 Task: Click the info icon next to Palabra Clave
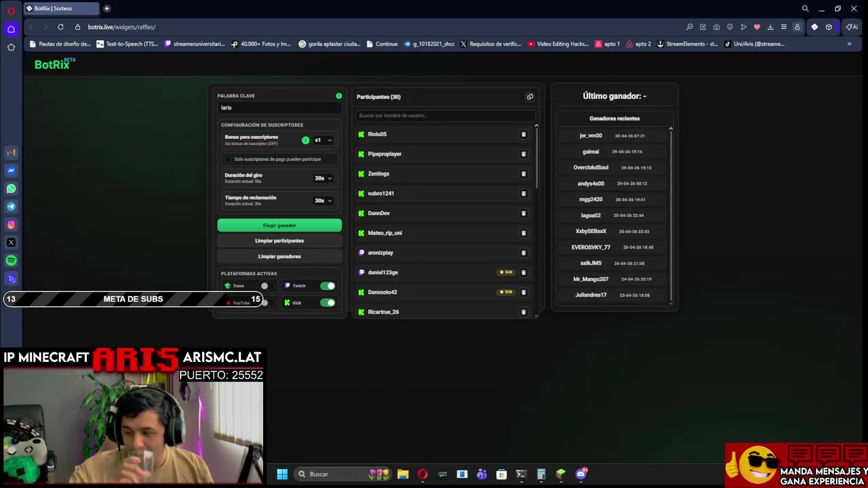(x=338, y=96)
